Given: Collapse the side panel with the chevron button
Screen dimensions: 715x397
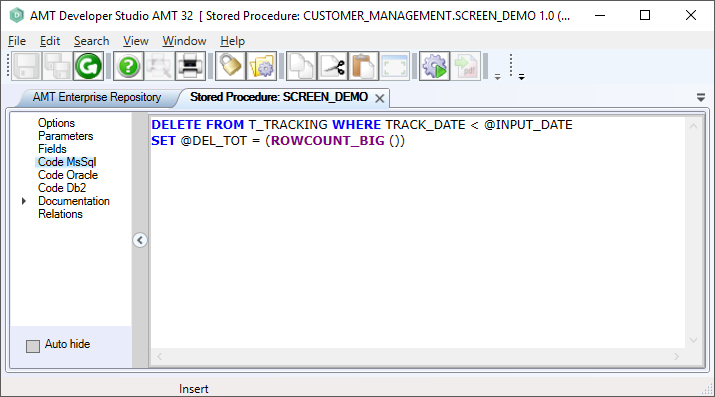Looking at the screenshot, I should tap(140, 240).
